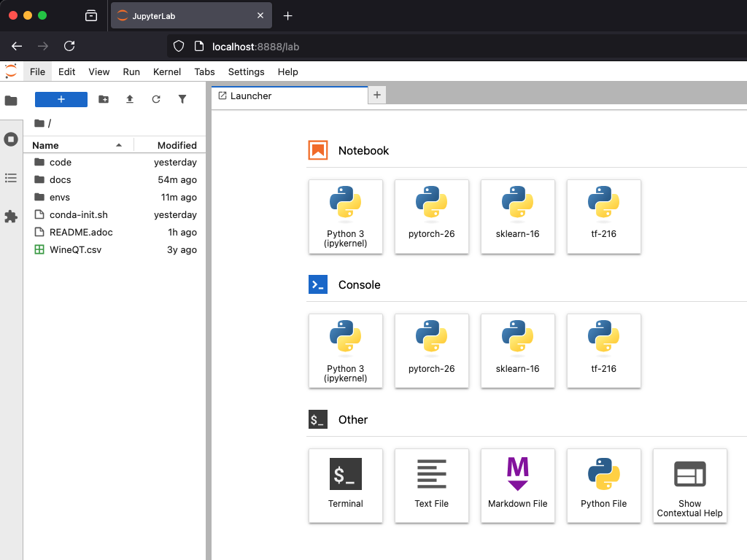The image size is (747, 560).
Task: Open the Running Terminals and Kernels sidebar
Action: point(11,139)
